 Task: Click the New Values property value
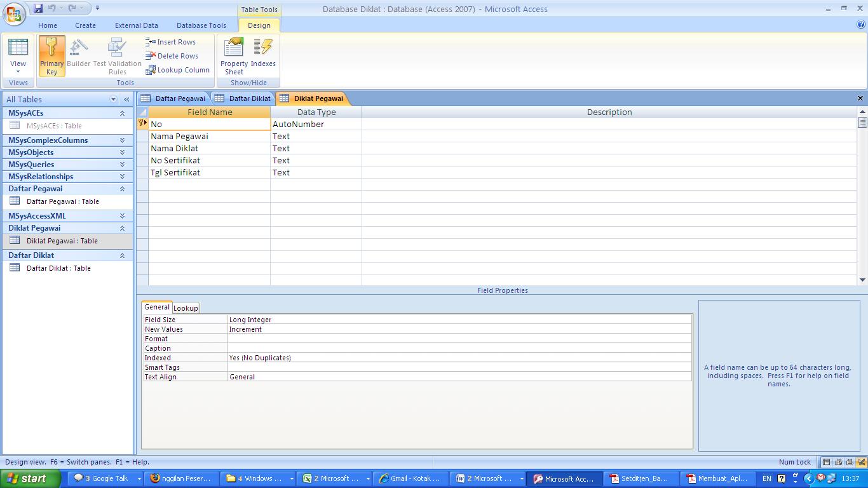click(459, 329)
